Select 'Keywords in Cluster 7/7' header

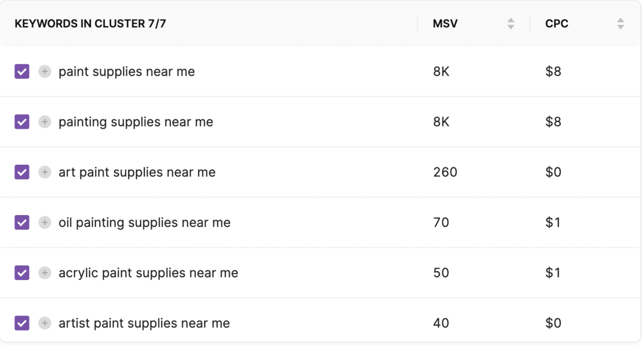(90, 24)
